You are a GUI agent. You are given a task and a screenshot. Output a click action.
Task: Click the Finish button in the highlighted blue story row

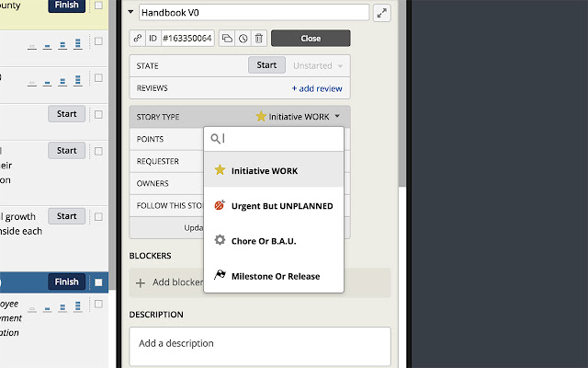pos(66,282)
